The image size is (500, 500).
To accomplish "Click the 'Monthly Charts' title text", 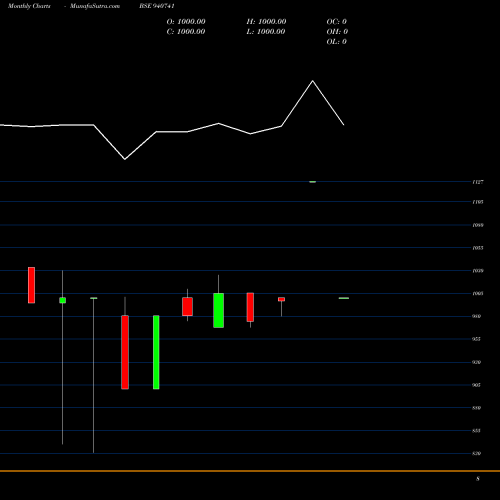I will click(x=29, y=6).
